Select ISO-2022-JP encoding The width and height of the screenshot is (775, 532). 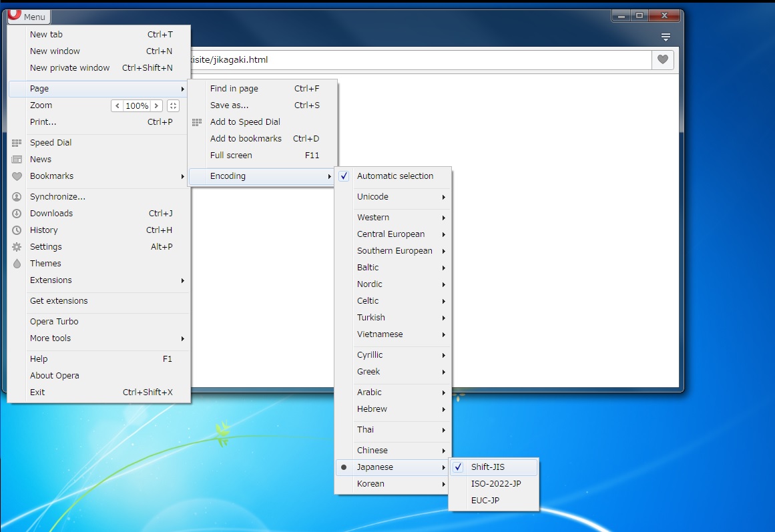click(494, 484)
